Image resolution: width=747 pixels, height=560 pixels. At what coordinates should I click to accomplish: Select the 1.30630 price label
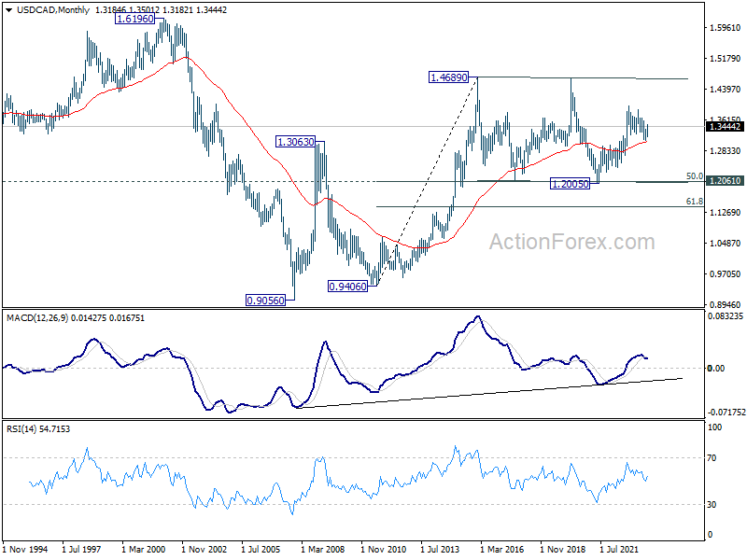[x=299, y=142]
